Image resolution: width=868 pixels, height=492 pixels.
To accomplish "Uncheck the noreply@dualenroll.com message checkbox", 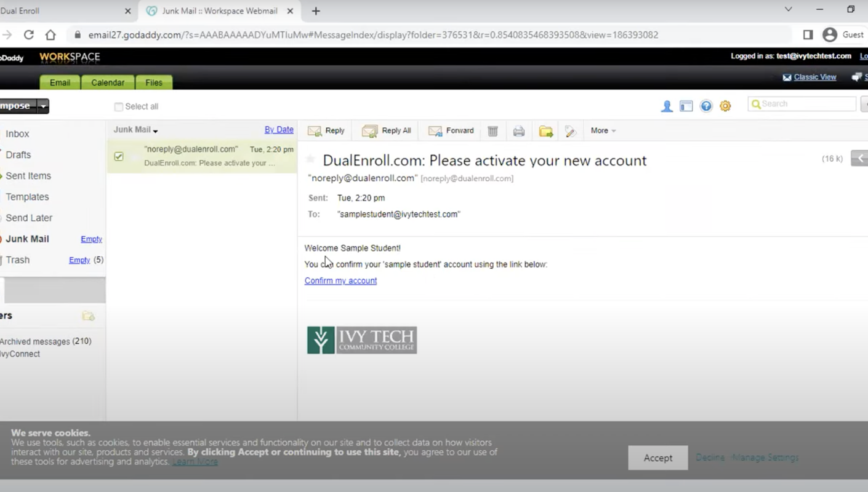I will [119, 157].
